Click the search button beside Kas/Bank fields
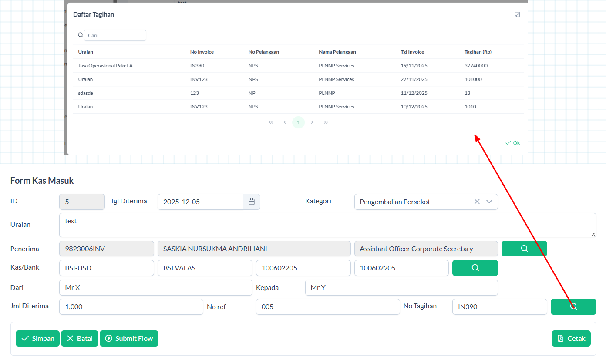 (x=475, y=268)
